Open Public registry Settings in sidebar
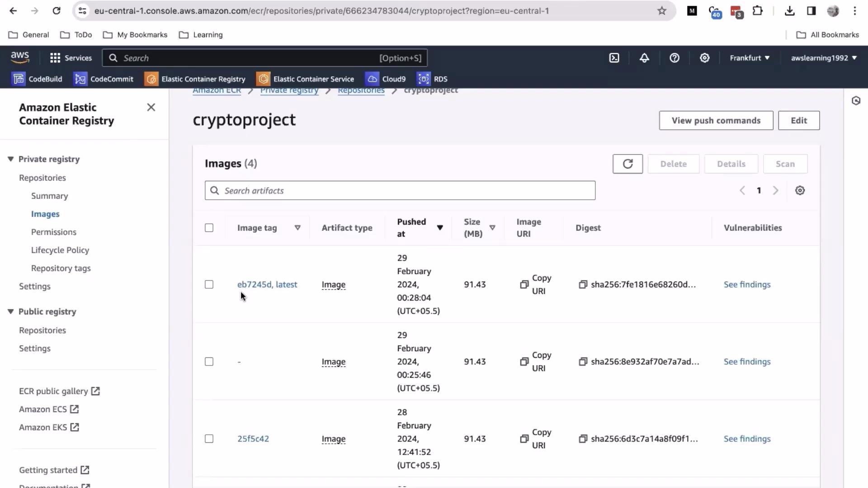 [x=35, y=348]
